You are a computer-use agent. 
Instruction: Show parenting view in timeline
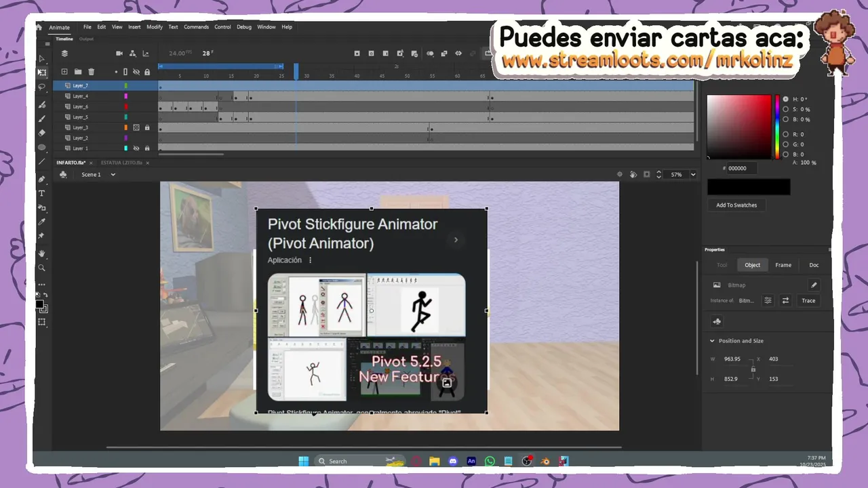pyautogui.click(x=132, y=54)
